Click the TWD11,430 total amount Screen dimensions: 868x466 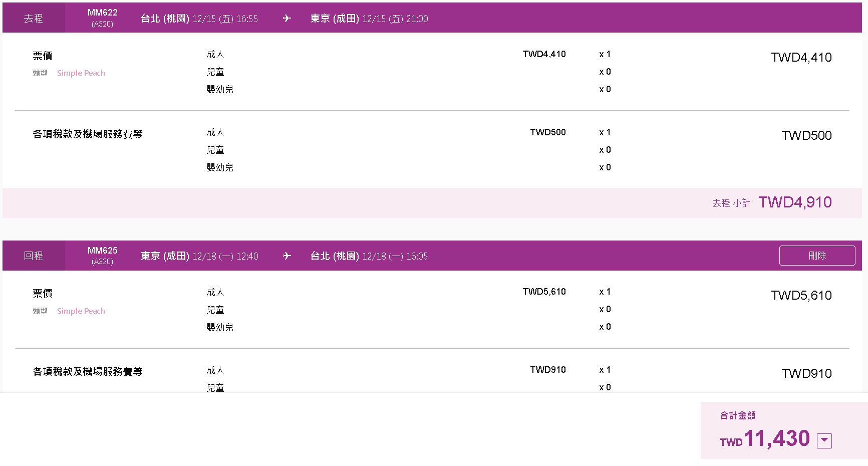[776, 439]
